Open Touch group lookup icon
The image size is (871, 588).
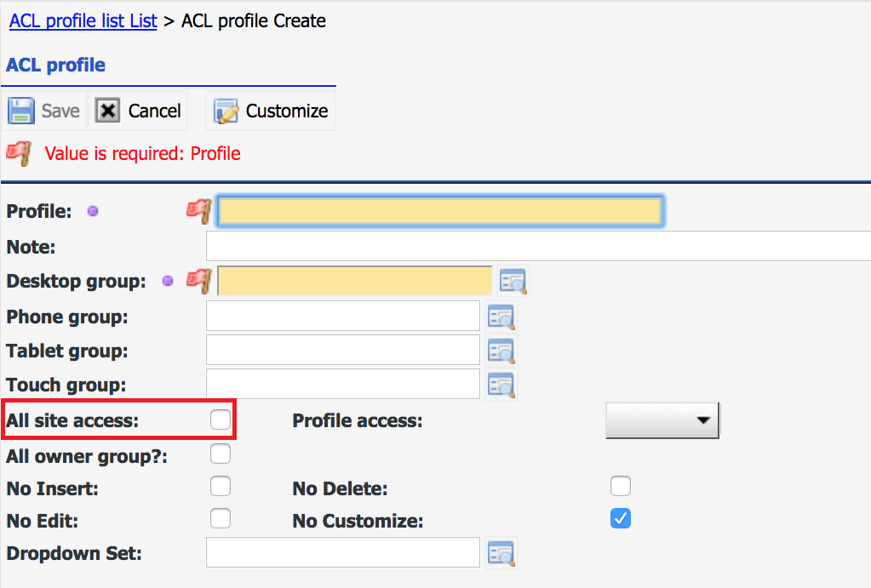tap(501, 385)
